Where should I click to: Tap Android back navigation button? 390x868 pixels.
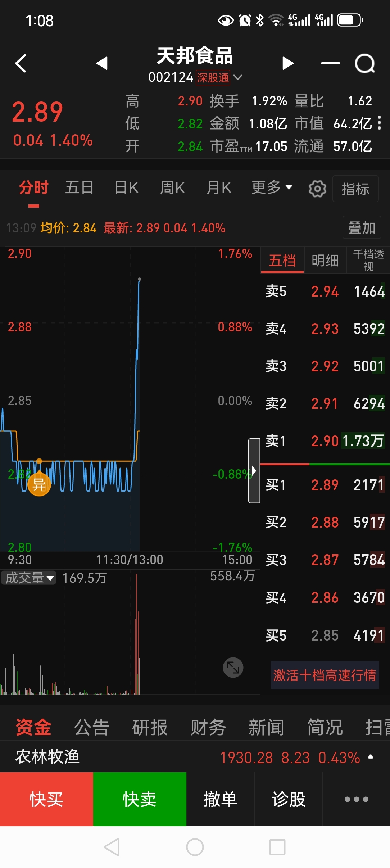(x=112, y=847)
